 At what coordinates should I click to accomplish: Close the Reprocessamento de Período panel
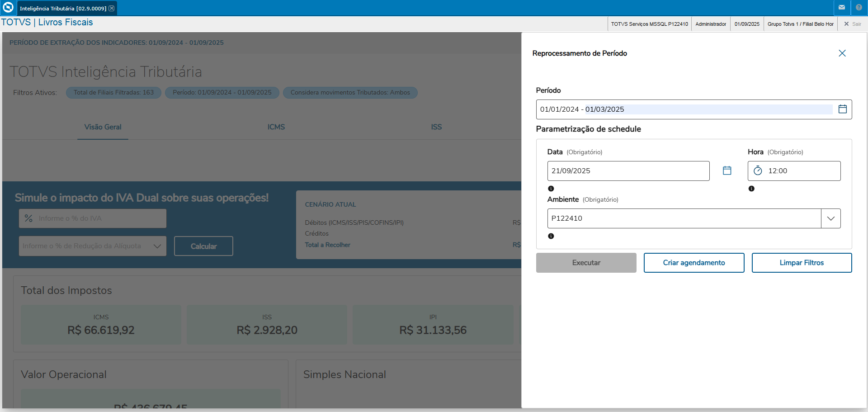click(842, 53)
